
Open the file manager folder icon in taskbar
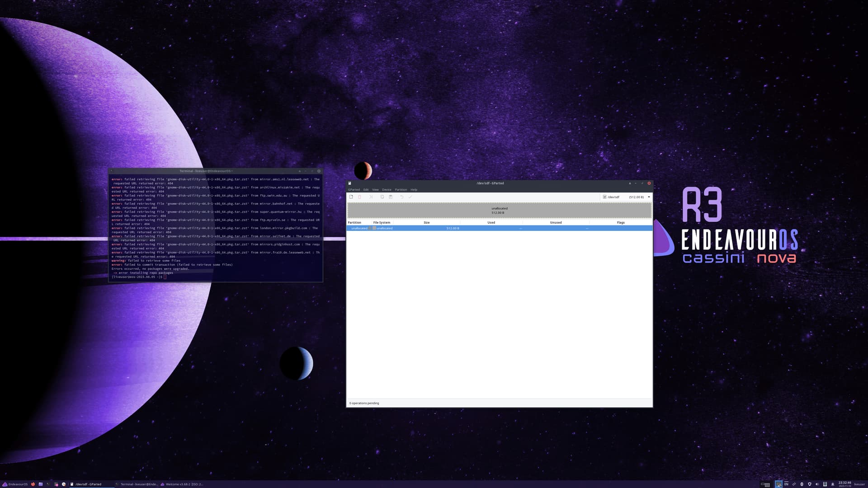tap(41, 484)
